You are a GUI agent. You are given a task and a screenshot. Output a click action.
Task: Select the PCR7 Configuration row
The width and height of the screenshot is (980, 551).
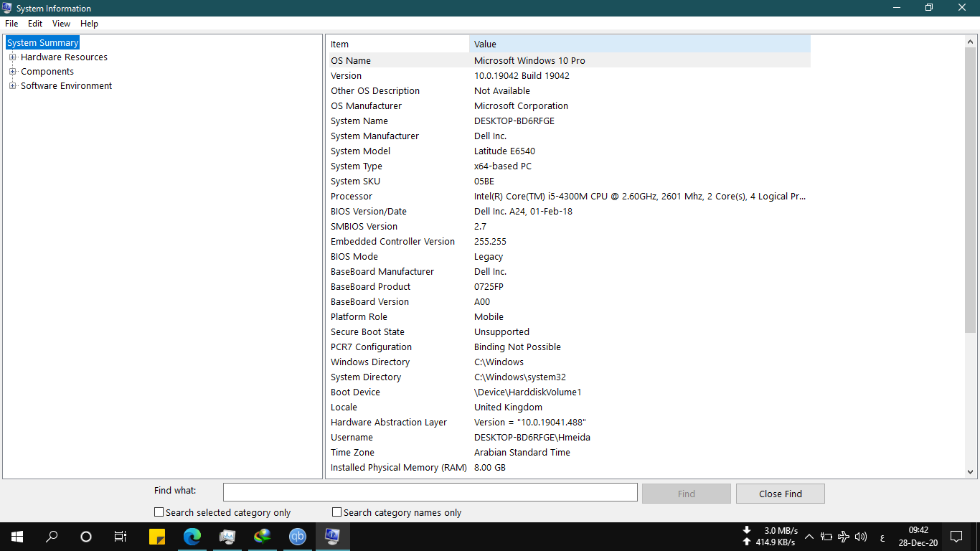[570, 347]
